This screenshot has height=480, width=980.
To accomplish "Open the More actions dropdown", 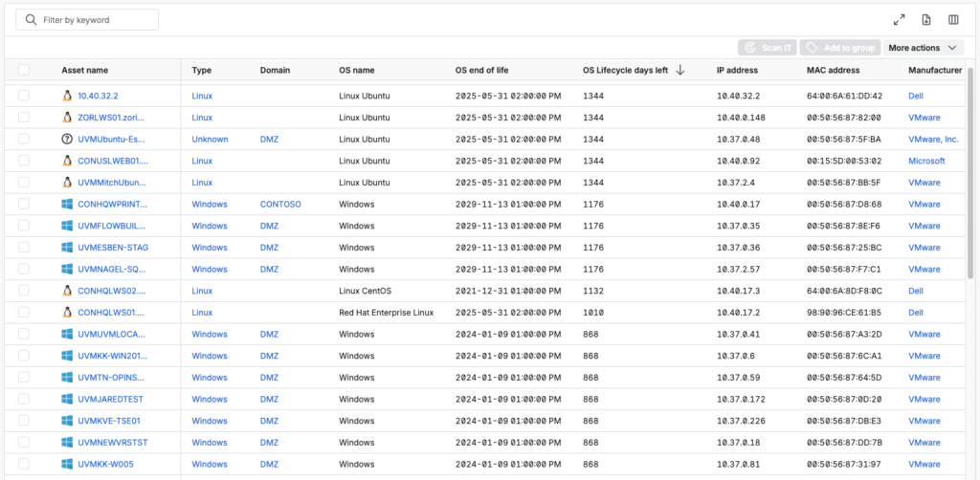I will point(924,48).
